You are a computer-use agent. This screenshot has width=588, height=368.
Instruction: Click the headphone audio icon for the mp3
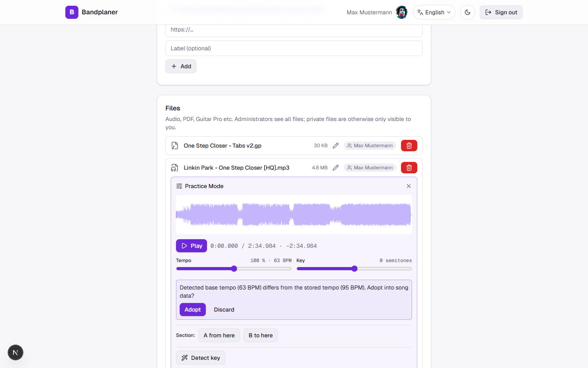click(x=175, y=168)
